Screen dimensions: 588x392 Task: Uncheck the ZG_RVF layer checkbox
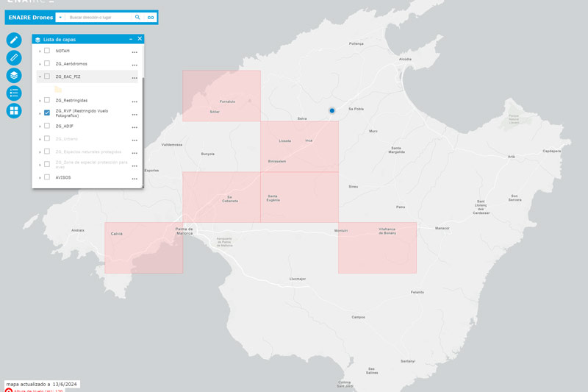coord(47,113)
